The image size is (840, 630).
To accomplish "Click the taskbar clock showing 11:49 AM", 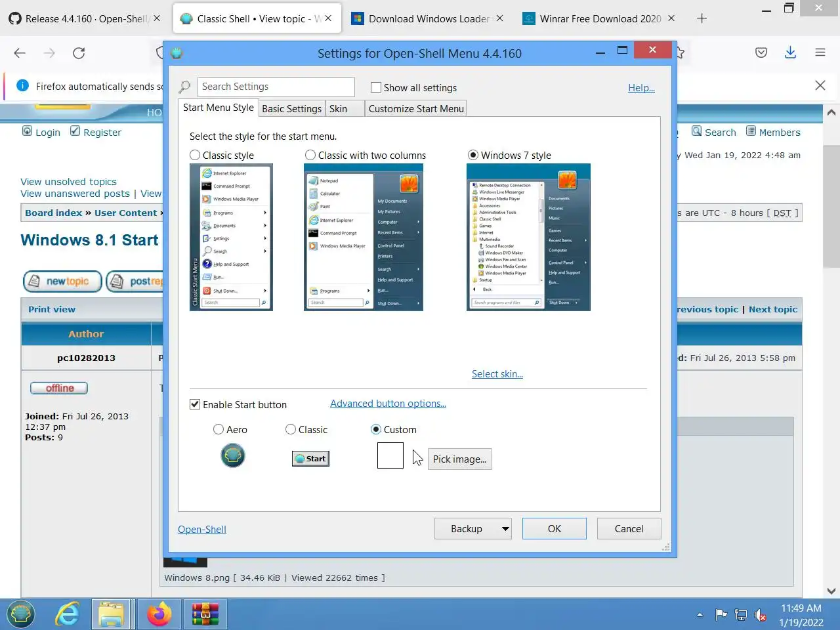I will [801, 615].
